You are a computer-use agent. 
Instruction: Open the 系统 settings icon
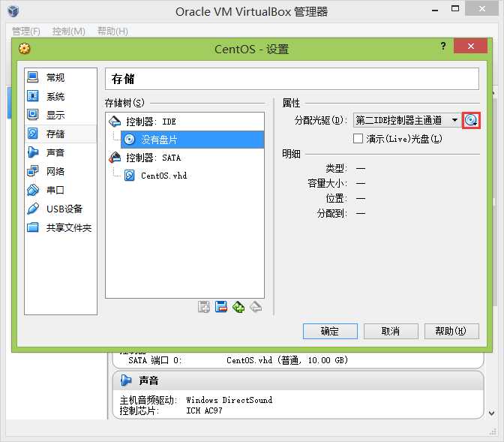pos(33,96)
